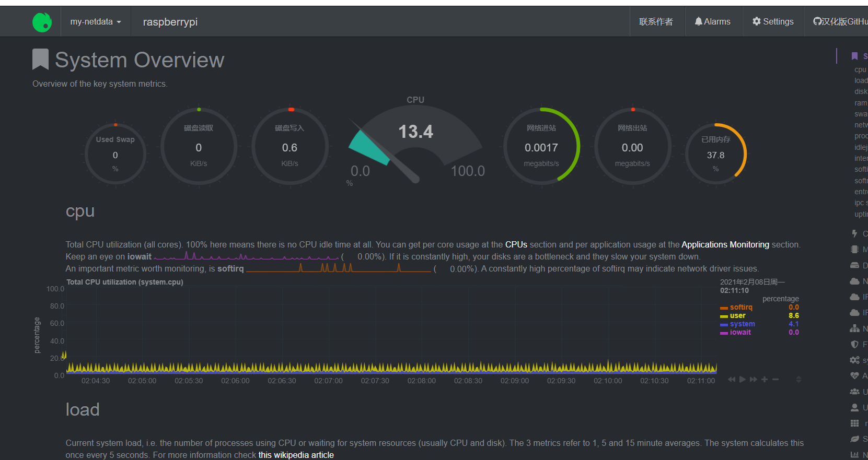Screen dimensions: 868x460
Task: Jump to ram in sidebar list
Action: [860, 103]
